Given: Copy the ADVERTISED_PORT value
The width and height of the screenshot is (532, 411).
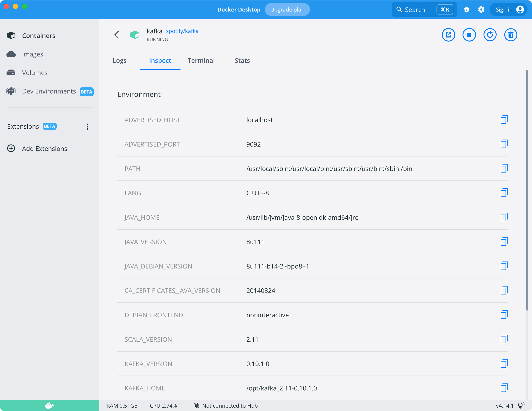Looking at the screenshot, I should pos(504,144).
